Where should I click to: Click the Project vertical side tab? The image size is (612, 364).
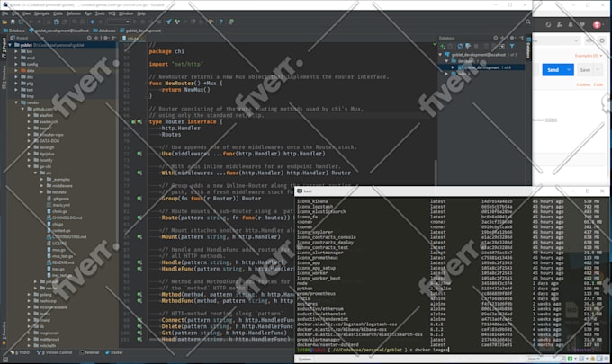(4, 48)
